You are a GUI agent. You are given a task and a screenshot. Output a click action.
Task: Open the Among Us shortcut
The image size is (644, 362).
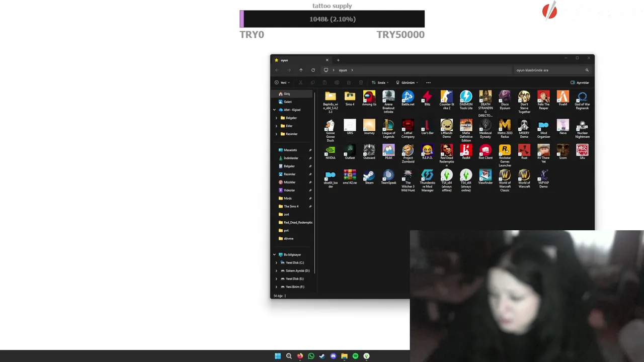pos(369,99)
